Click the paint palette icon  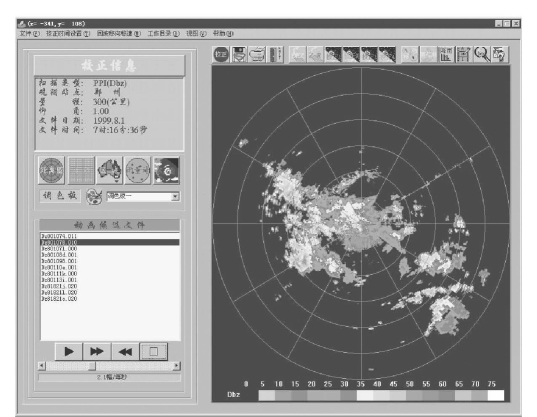pyautogui.click(x=94, y=197)
